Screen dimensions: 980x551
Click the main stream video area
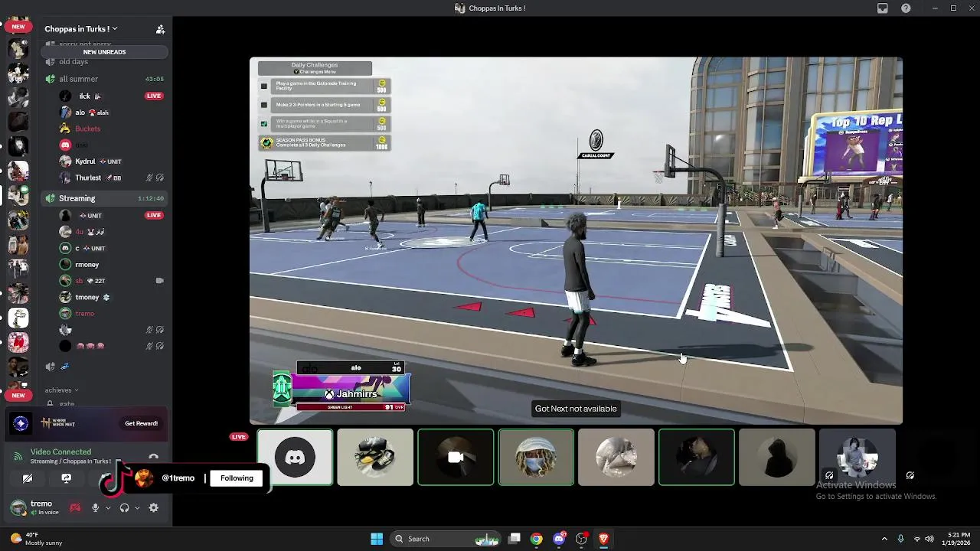coord(576,240)
